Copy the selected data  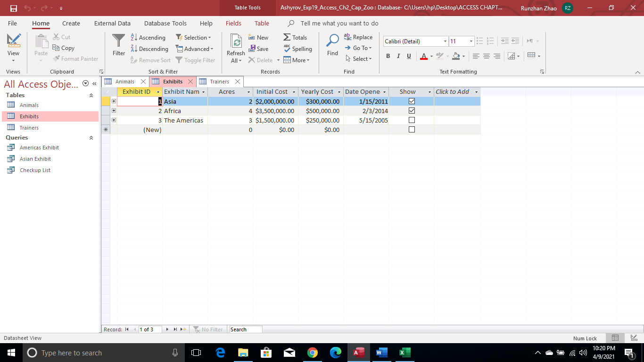(64, 48)
